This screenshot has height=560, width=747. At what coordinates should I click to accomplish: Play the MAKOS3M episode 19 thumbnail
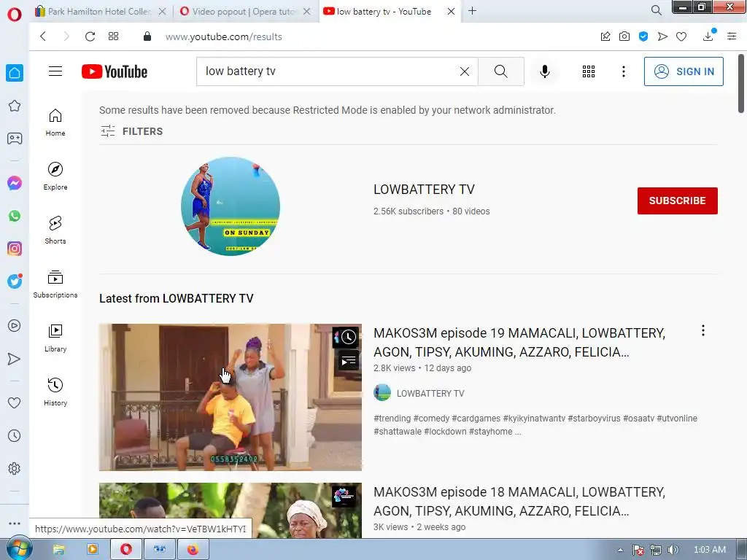coord(230,397)
